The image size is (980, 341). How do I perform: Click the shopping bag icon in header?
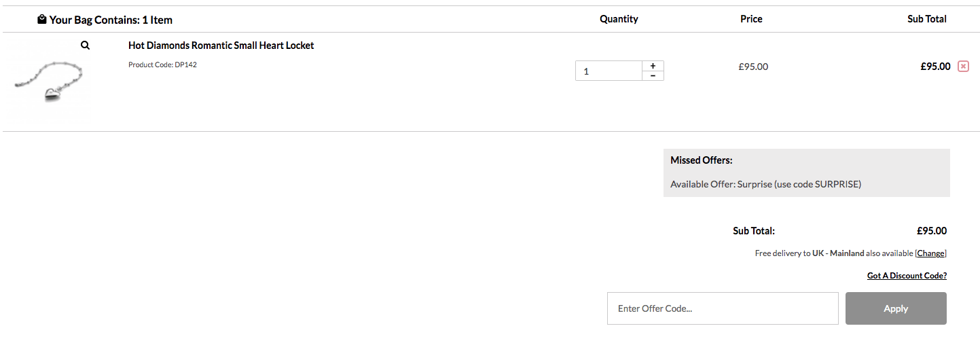[x=42, y=20]
